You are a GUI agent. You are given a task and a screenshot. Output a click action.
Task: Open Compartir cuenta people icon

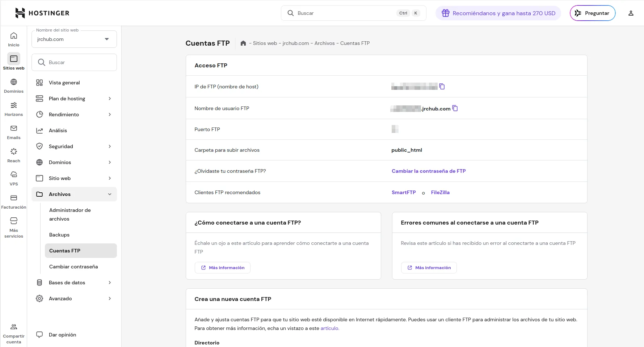14,327
